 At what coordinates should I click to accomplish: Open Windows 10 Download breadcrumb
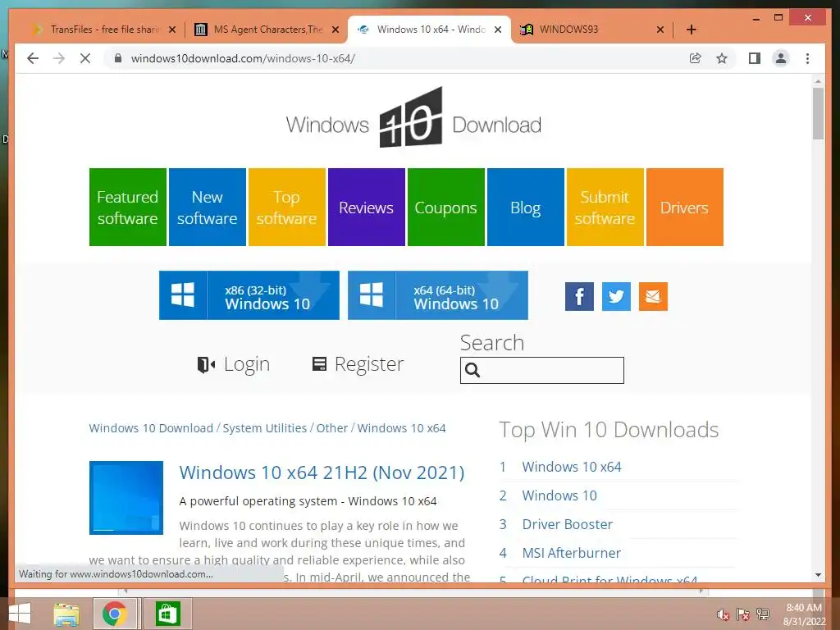pyautogui.click(x=151, y=428)
